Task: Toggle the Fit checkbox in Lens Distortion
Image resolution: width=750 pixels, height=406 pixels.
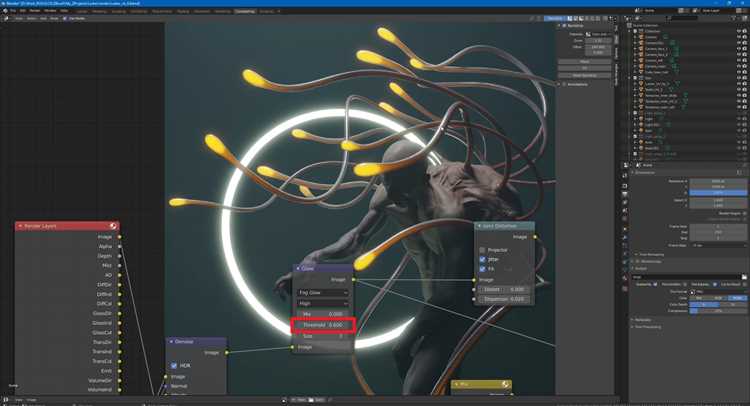Action: 483,269
